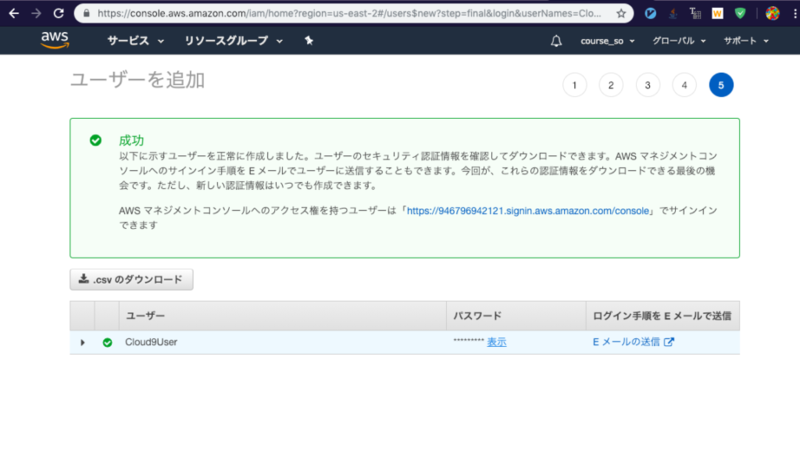Click the translate extension icon
Viewport: 800px width, 464px height.
click(x=695, y=13)
